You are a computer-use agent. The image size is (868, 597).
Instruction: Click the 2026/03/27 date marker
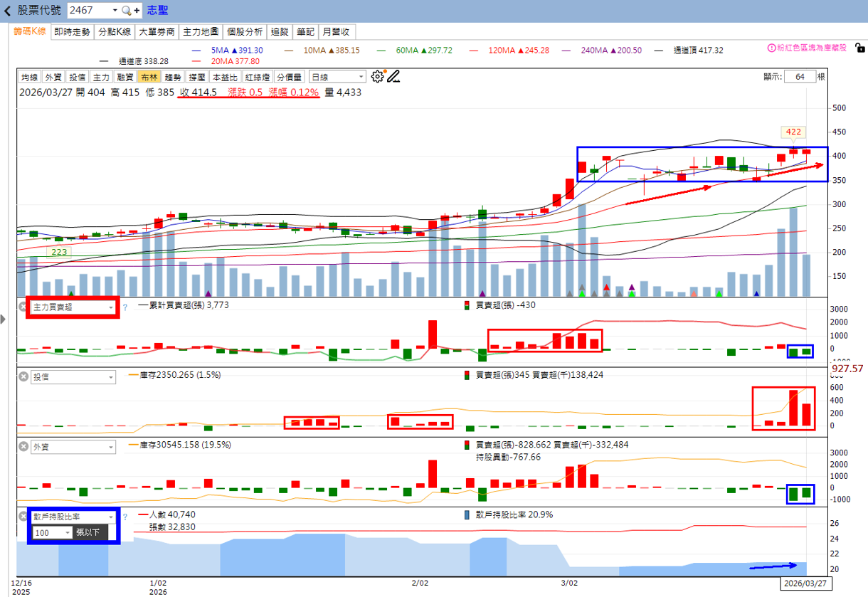(x=806, y=583)
